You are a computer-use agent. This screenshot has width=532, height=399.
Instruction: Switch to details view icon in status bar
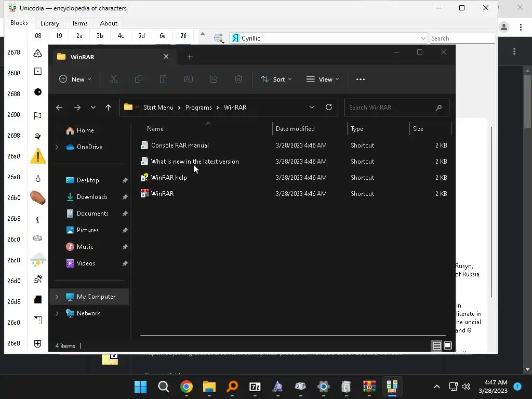(x=436, y=345)
